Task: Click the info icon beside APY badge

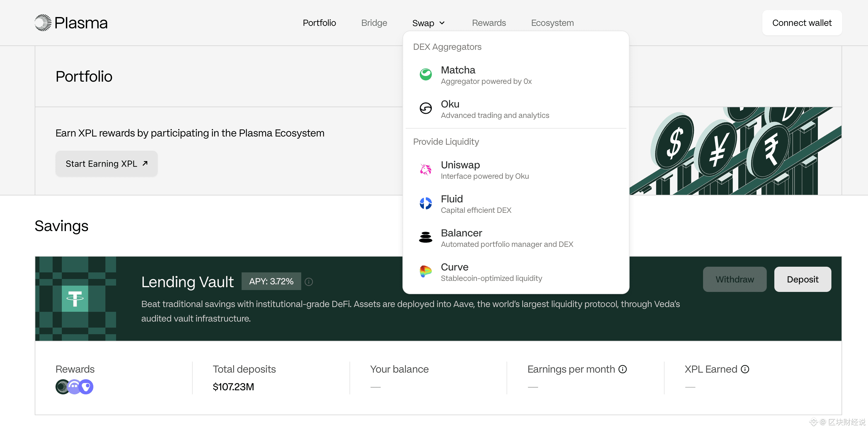Action: [309, 282]
